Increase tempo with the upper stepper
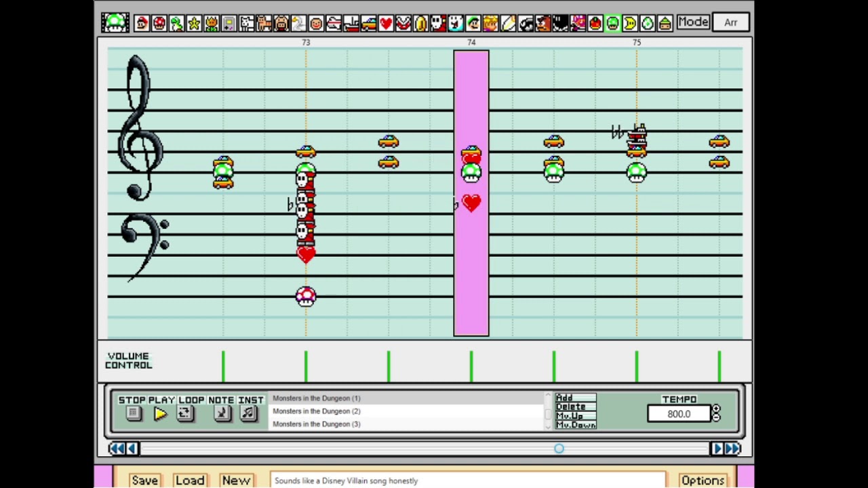Image resolution: width=868 pixels, height=488 pixels. [716, 409]
